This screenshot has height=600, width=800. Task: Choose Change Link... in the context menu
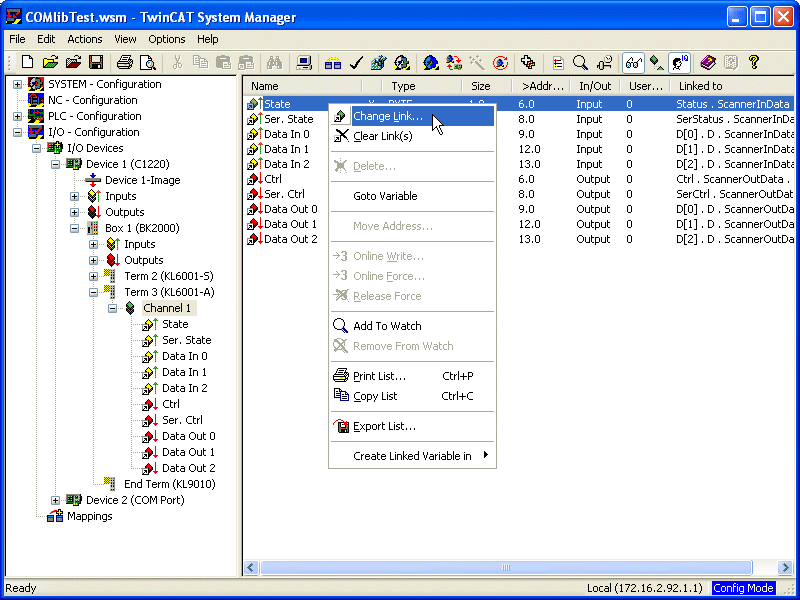click(x=412, y=116)
